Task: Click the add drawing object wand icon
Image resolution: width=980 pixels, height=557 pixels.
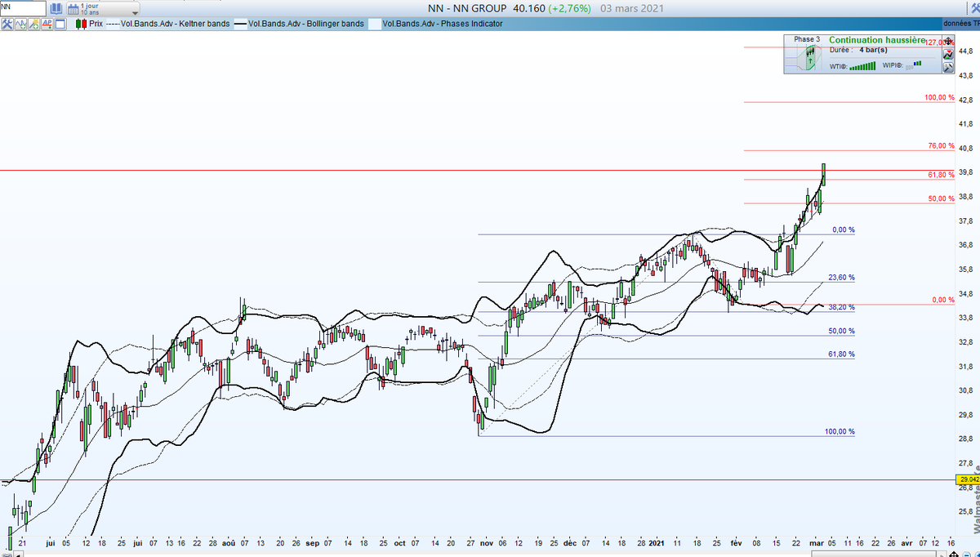Action: (x=33, y=24)
